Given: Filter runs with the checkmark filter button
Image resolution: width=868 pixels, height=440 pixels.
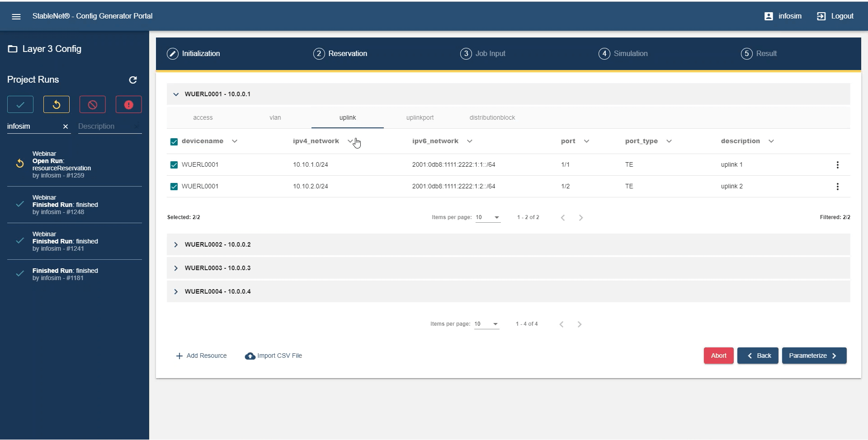Looking at the screenshot, I should (20, 104).
